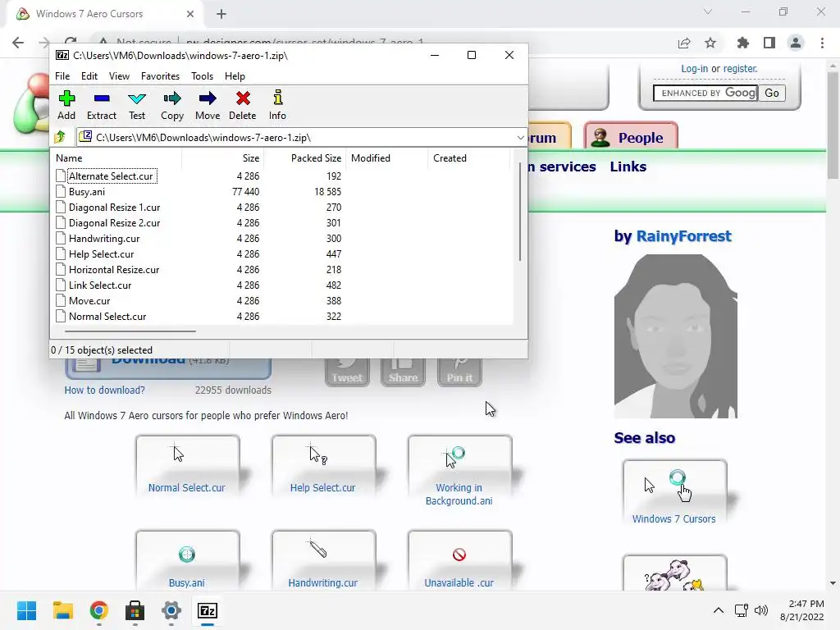The height and width of the screenshot is (630, 840).
Task: Select Handwriting.cur in the archive list
Action: 104,239
